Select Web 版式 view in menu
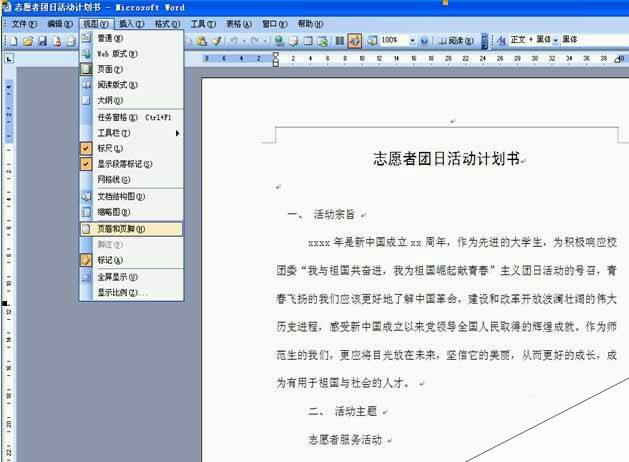Screen dimensions: 629x462 click(x=132, y=54)
